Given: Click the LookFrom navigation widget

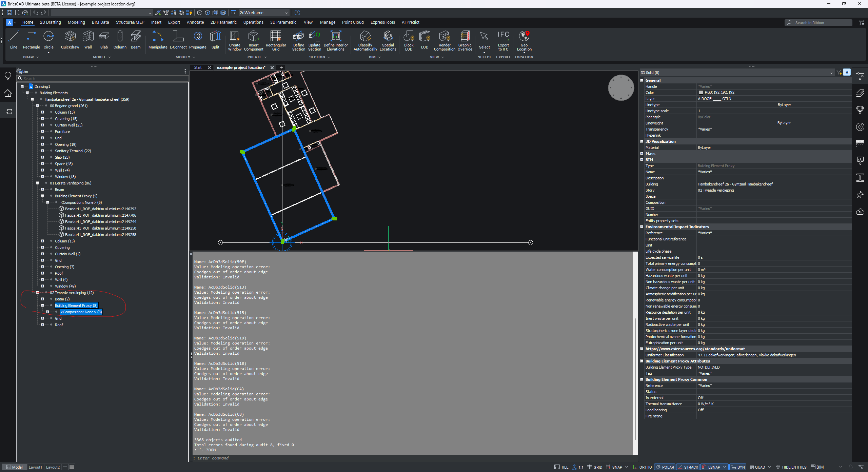Looking at the screenshot, I should [x=621, y=87].
